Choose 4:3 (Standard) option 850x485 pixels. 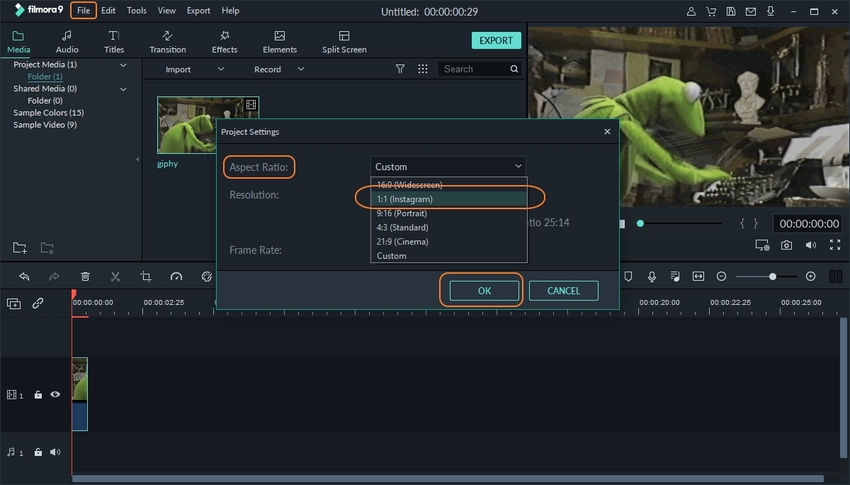pos(448,227)
